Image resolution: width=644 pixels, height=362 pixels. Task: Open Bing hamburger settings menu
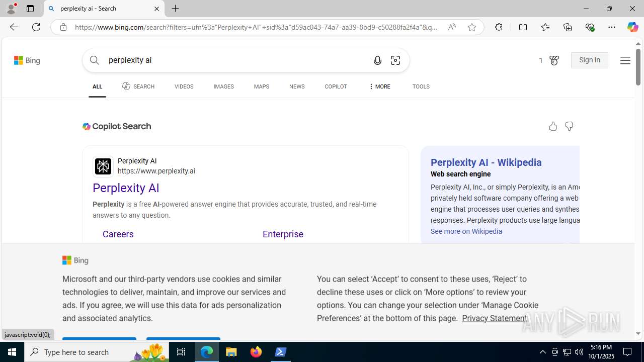click(625, 60)
